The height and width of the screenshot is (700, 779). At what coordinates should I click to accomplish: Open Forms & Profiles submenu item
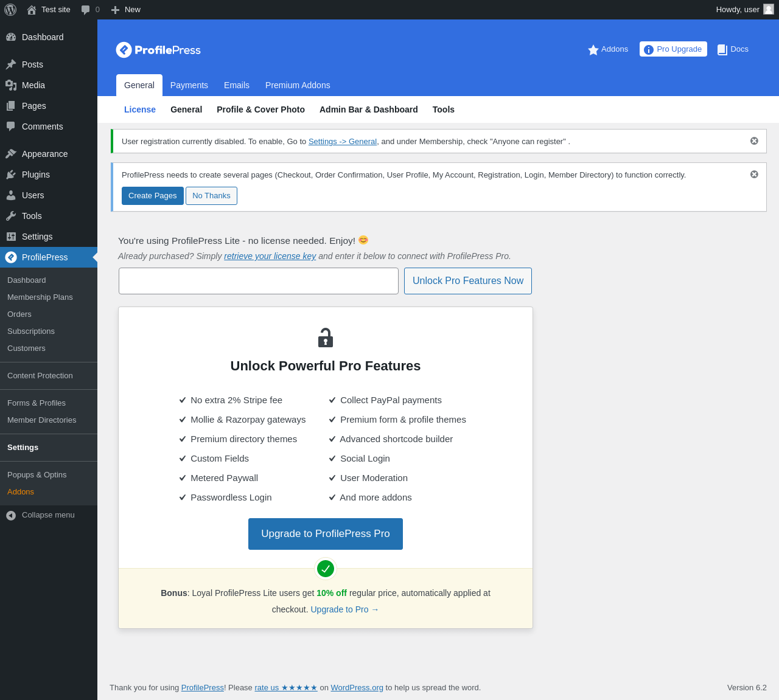37,403
